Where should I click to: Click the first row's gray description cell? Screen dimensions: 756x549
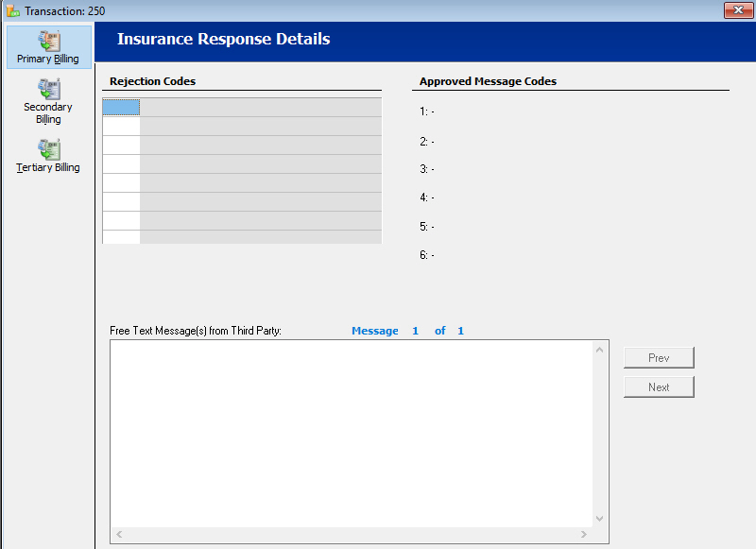[x=260, y=108]
